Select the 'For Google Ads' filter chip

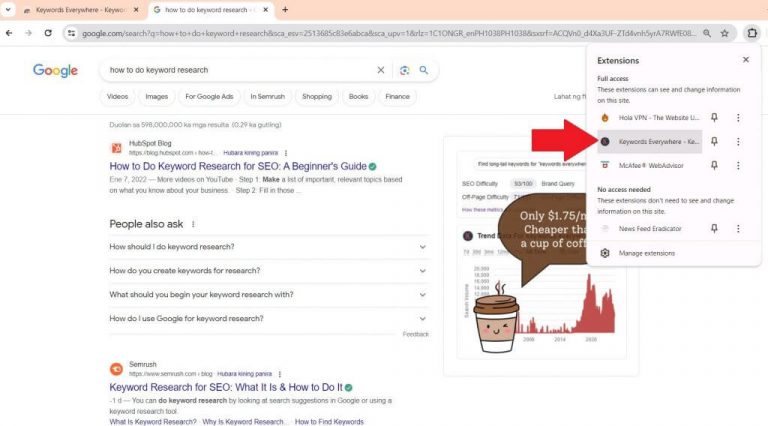[x=209, y=96]
